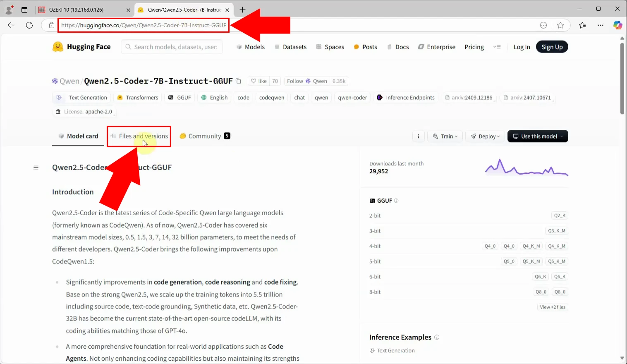Open like count 70
The width and height of the screenshot is (627, 364).
[x=275, y=81]
